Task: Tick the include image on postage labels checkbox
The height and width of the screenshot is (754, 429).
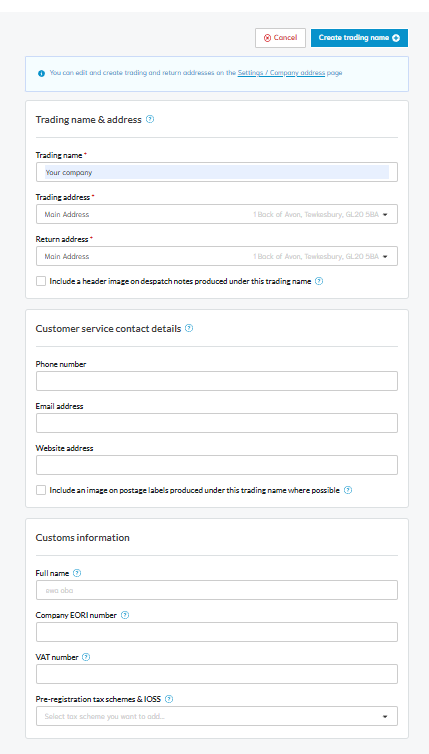Action: (41, 490)
